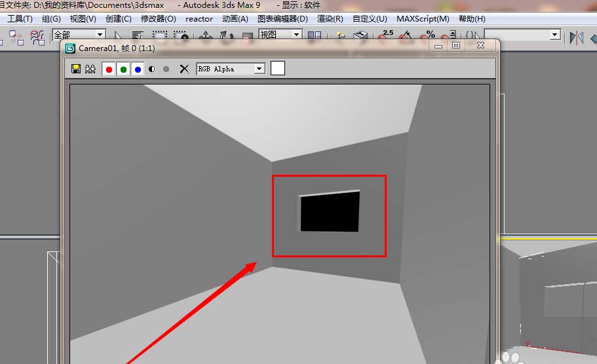
Task: Select the Select Object arrow tool
Action: pyautogui.click(x=118, y=36)
